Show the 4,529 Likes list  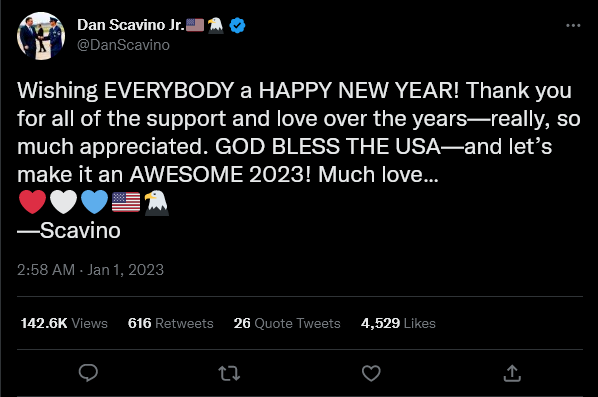(x=398, y=323)
